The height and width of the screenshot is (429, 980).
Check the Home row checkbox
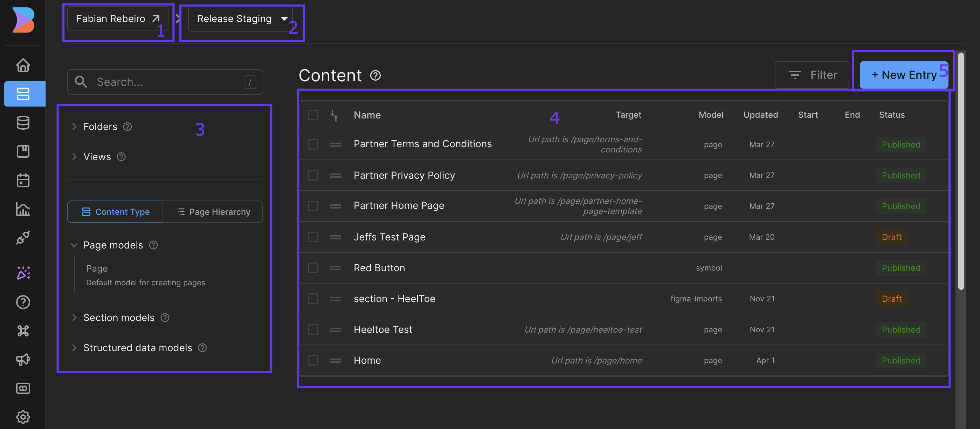[313, 360]
